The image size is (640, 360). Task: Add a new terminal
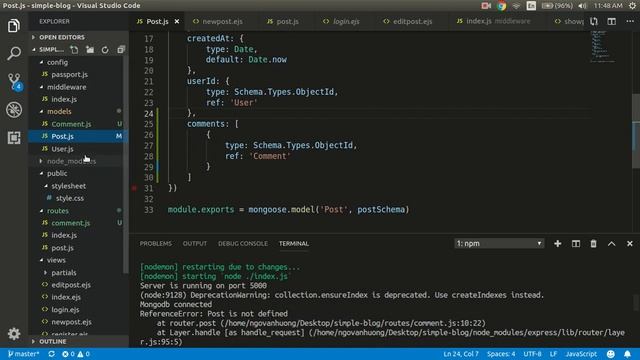[x=558, y=244]
